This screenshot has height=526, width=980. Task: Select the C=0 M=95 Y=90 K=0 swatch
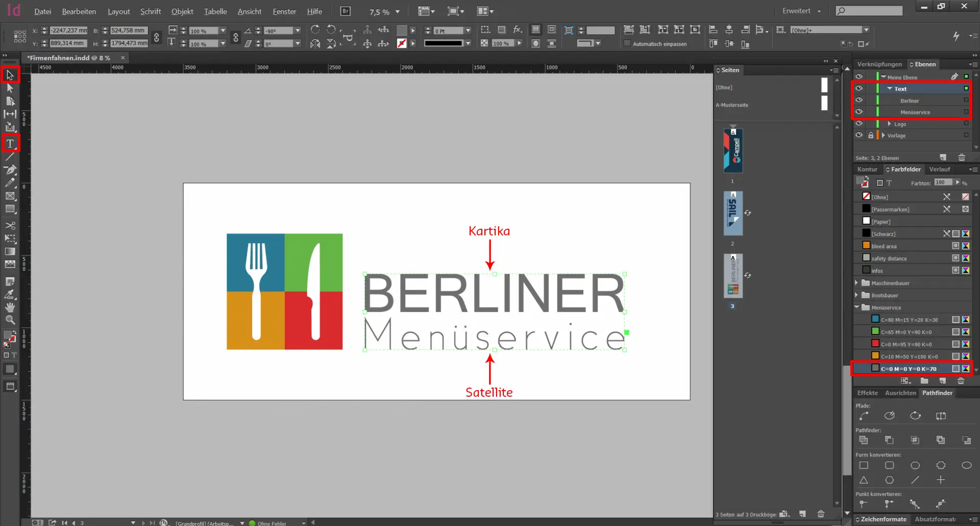coord(905,344)
